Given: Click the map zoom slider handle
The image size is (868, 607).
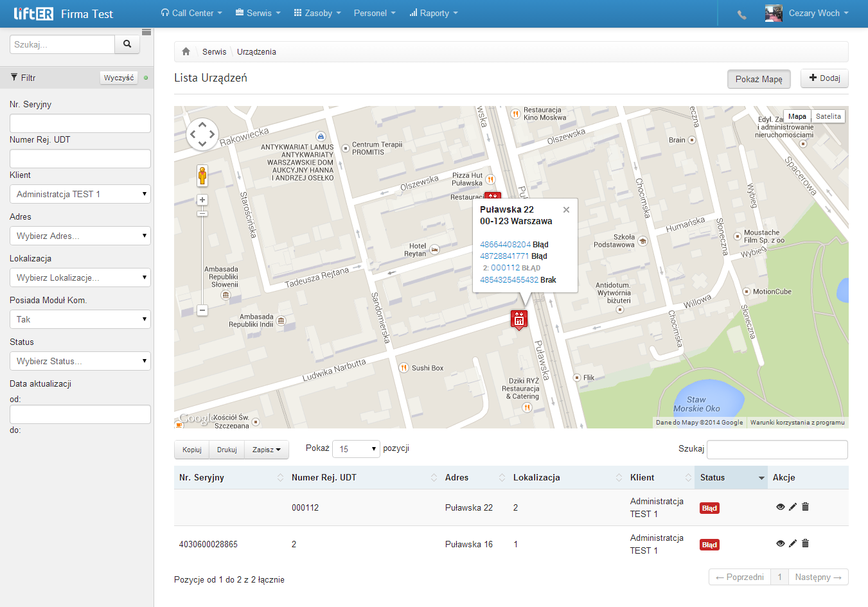Looking at the screenshot, I should (202, 214).
